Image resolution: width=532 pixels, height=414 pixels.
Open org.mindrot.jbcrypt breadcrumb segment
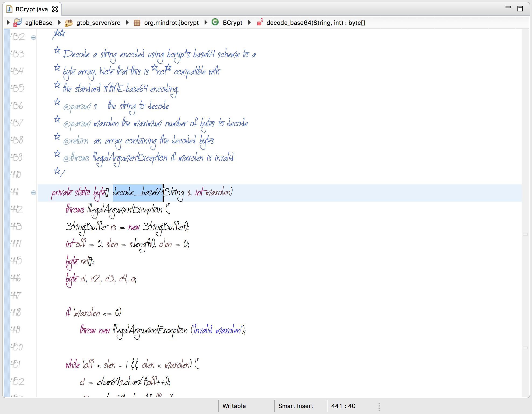tap(171, 23)
